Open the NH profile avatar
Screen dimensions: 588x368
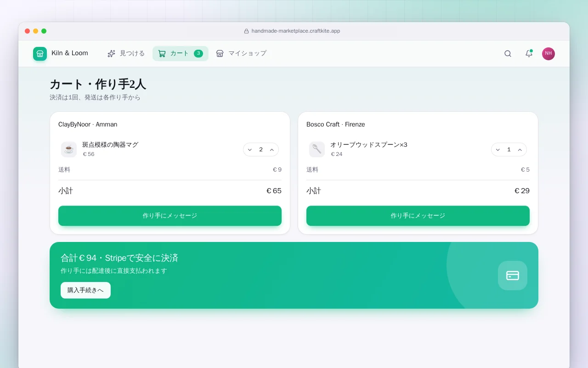[x=548, y=53]
